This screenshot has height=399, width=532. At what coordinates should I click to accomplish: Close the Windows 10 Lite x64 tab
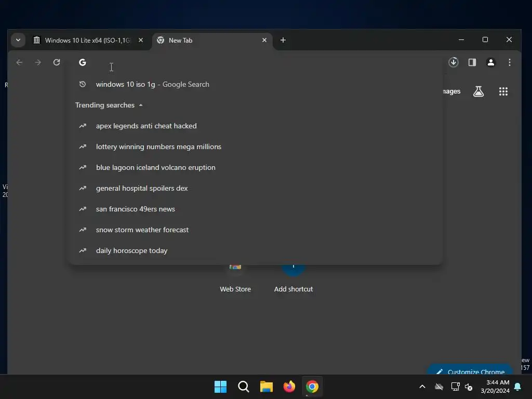[140, 40]
